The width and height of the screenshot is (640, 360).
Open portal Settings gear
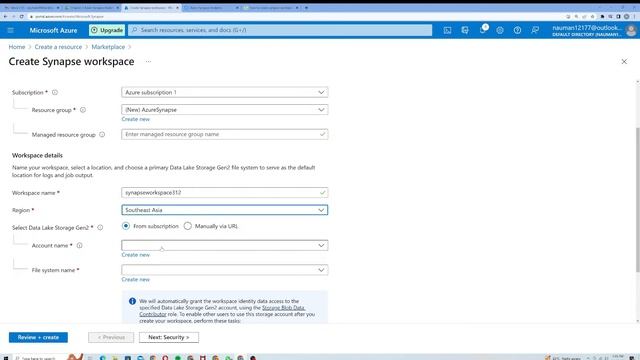click(500, 30)
